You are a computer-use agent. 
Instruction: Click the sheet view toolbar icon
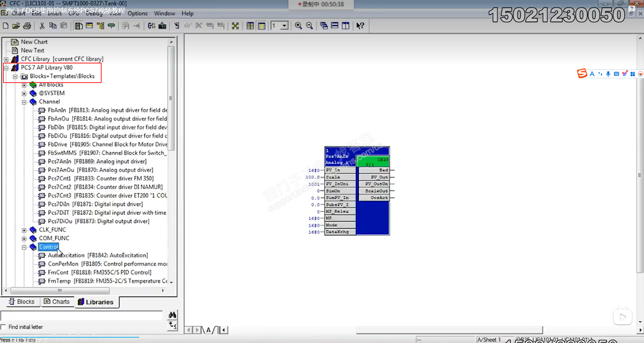point(261,26)
